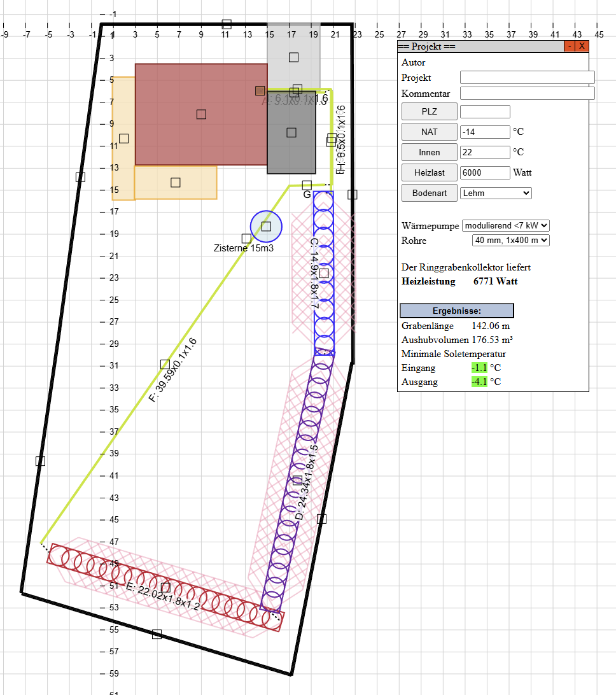Screen dimensions: 616x695
Task: Select the center handle of the red building
Action: point(201,115)
